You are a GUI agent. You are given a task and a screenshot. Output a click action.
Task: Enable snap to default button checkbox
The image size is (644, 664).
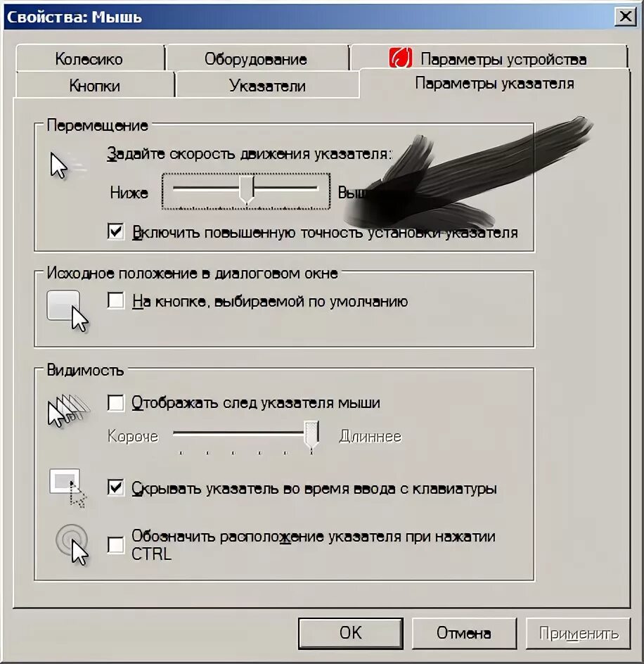point(115,300)
